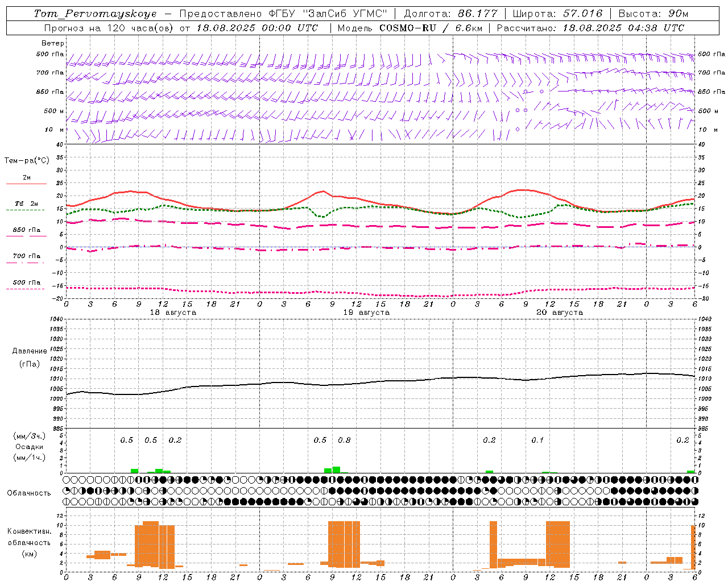The height and width of the screenshot is (582, 728).
Task: Click the "Облачность" cloud cover row label
Action: pyautogui.click(x=29, y=493)
